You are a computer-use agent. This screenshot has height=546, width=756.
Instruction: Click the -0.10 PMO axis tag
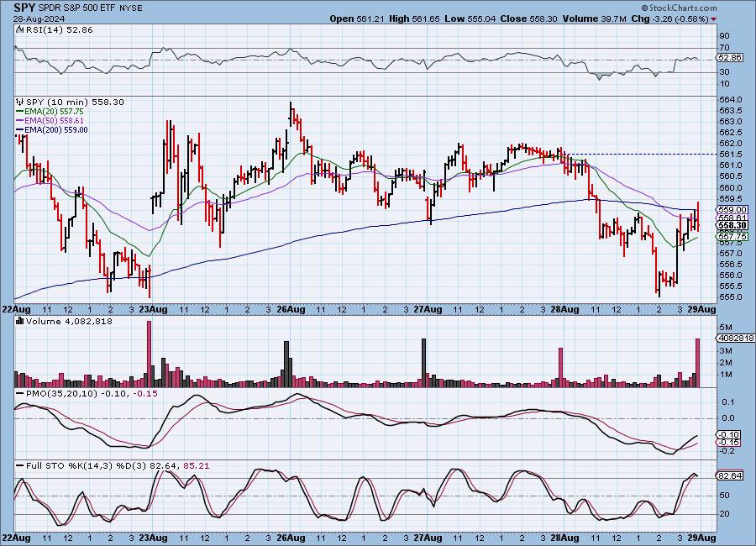pos(728,434)
